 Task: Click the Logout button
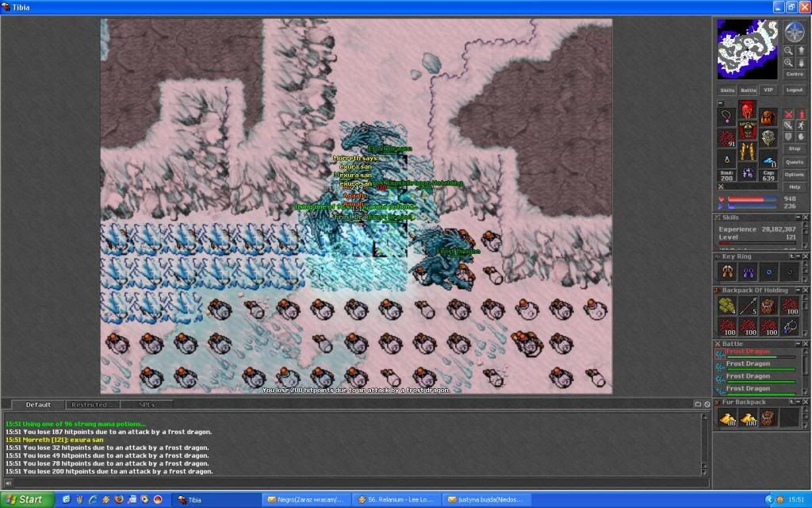[795, 90]
